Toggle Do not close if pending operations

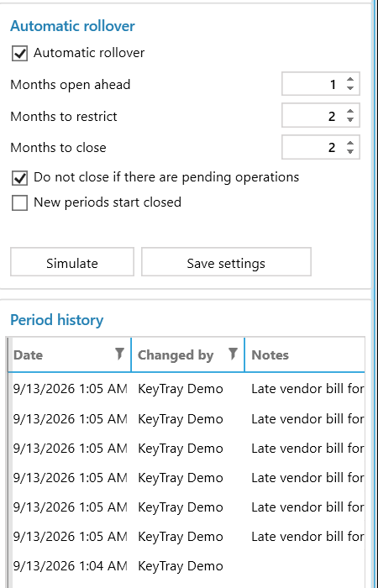19,178
